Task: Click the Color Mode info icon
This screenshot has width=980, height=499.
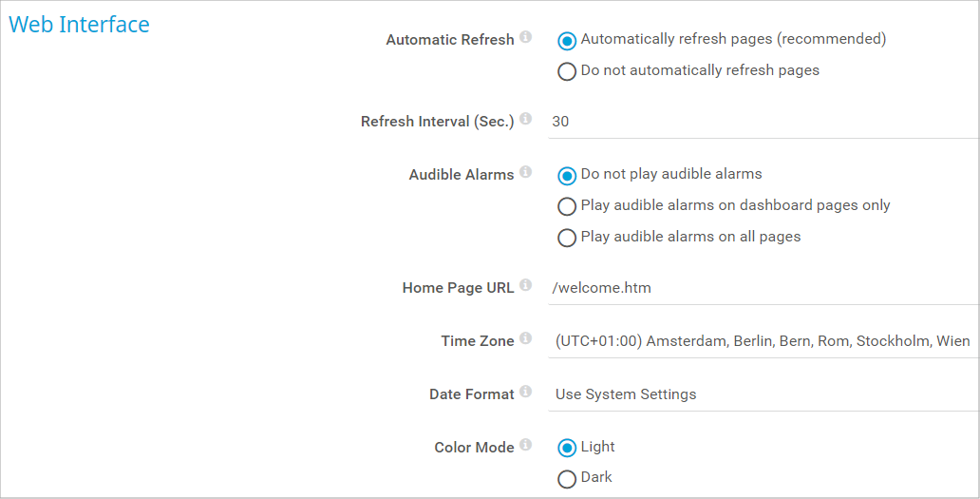Action: pos(526,446)
